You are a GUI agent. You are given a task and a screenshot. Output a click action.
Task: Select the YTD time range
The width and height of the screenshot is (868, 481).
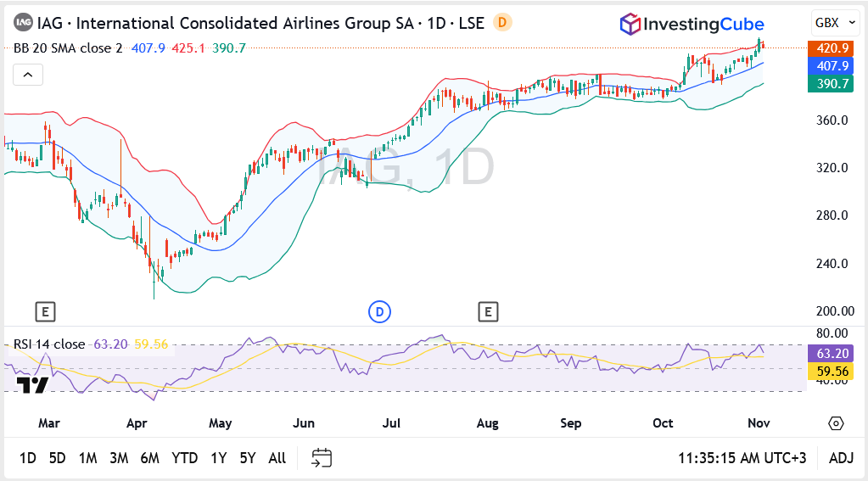click(184, 458)
